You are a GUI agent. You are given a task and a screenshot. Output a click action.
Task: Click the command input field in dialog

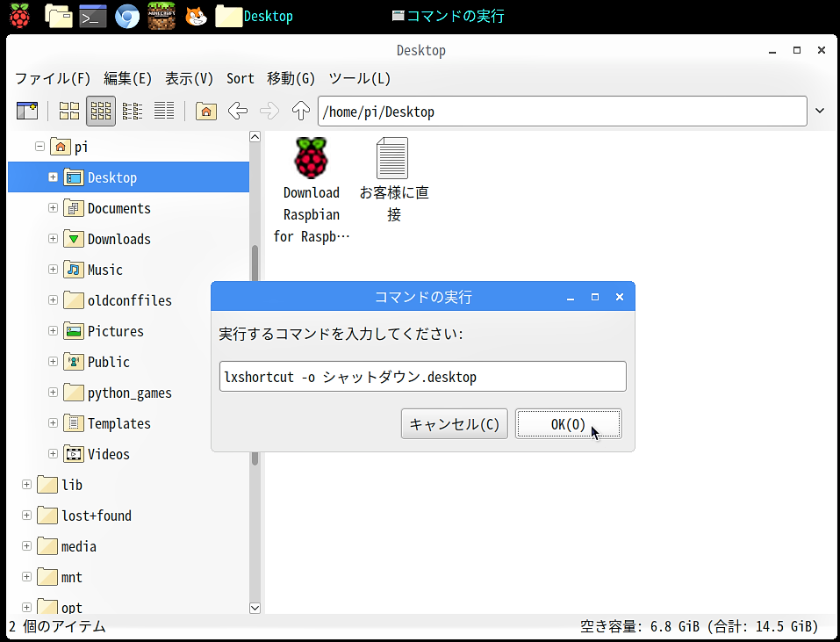click(423, 376)
